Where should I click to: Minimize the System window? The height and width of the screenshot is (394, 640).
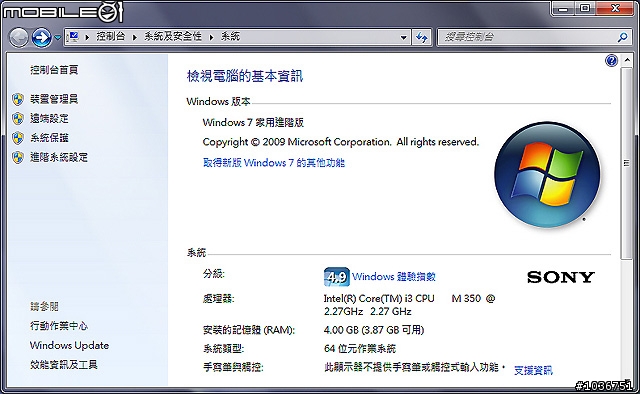point(563,9)
